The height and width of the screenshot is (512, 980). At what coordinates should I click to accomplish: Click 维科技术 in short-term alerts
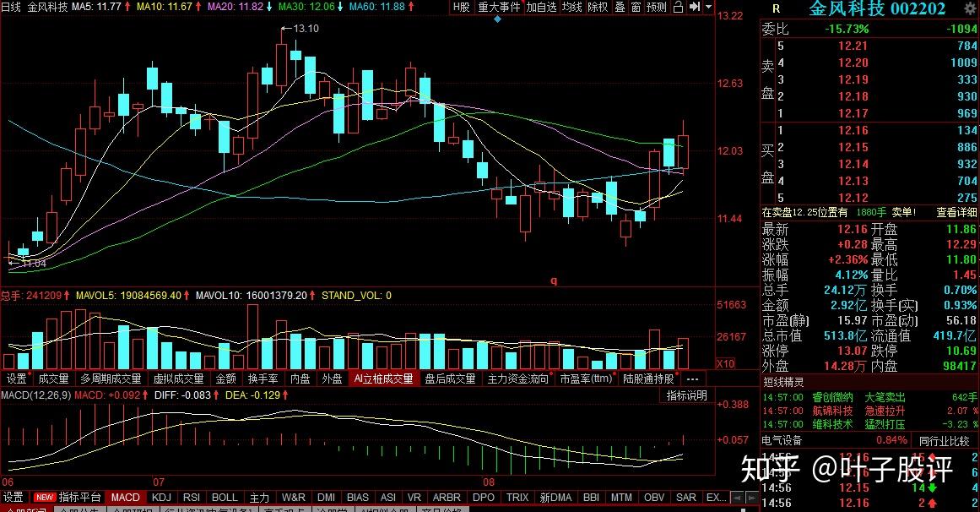pyautogui.click(x=832, y=424)
